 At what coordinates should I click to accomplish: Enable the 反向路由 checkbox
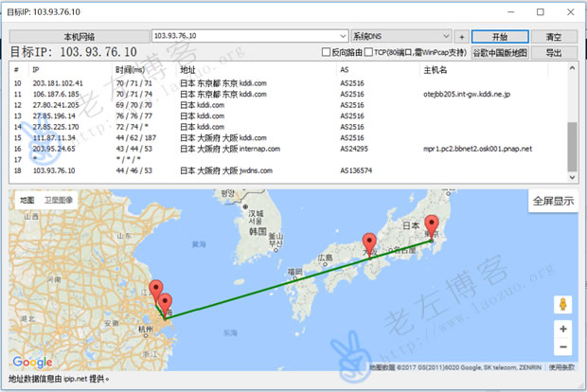(327, 52)
